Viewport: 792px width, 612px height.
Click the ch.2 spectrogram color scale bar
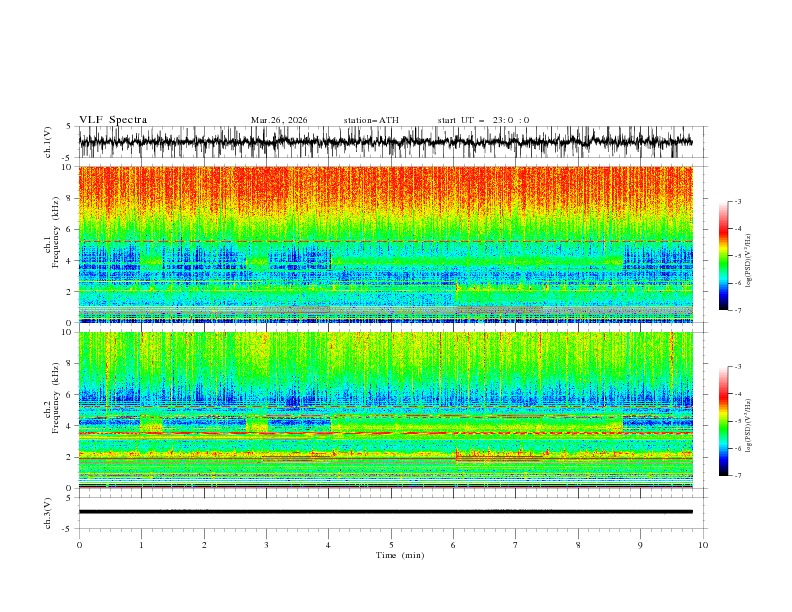[x=723, y=421]
